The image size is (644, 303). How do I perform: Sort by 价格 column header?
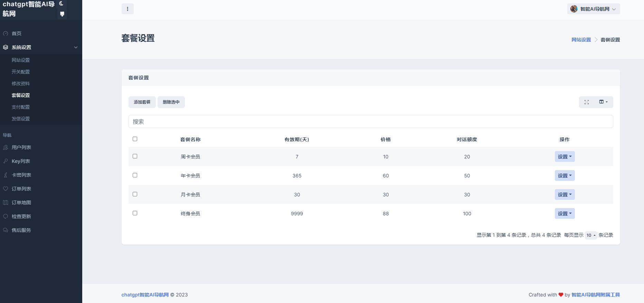(x=386, y=139)
